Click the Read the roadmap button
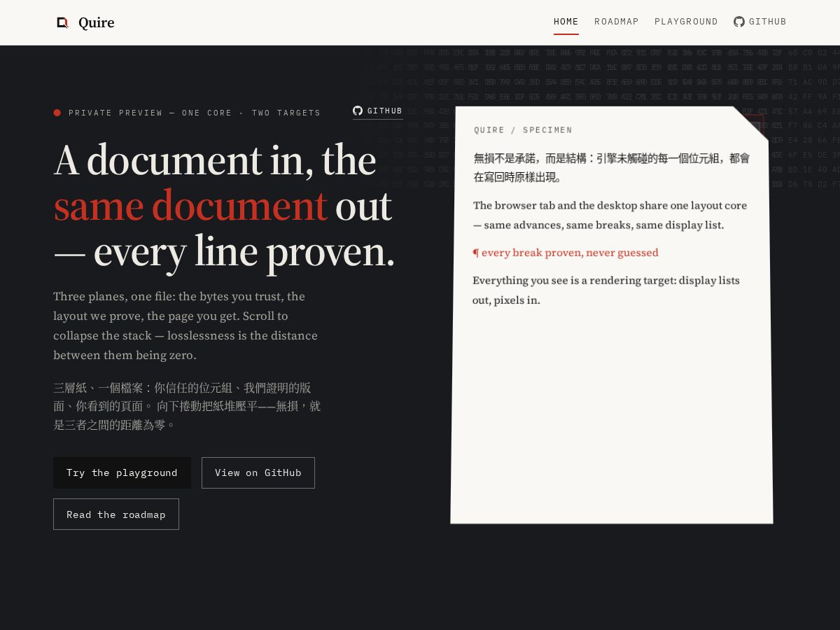Screen dimensions: 840x630 click(x=116, y=514)
